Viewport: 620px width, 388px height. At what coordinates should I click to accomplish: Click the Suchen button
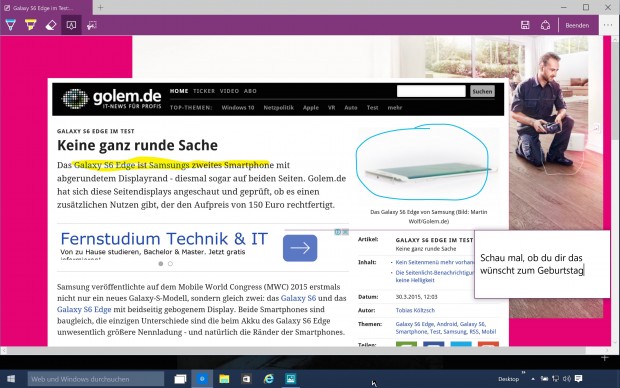pyautogui.click(x=482, y=91)
